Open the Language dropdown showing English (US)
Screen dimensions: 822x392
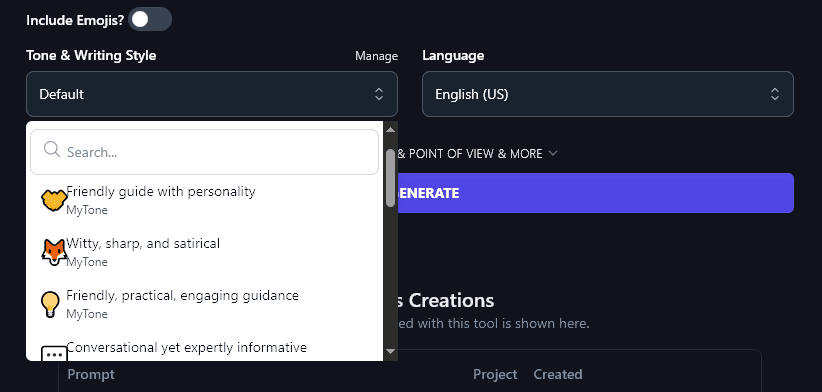(608, 94)
